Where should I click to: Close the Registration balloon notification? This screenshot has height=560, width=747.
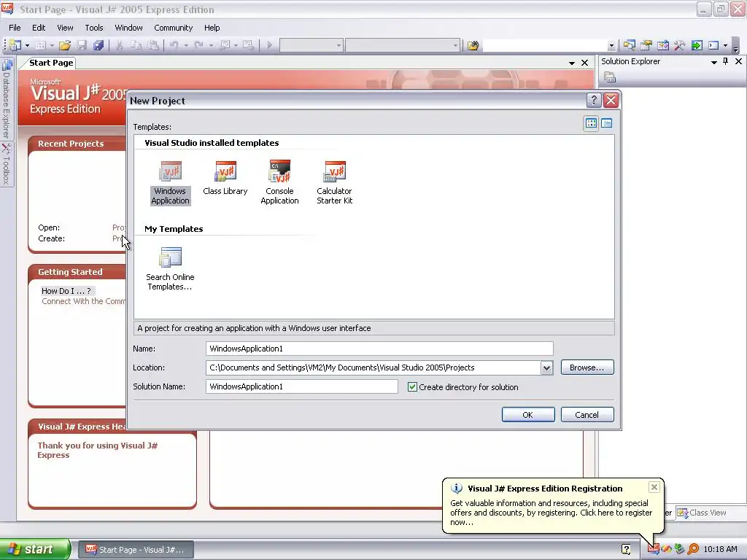point(654,486)
